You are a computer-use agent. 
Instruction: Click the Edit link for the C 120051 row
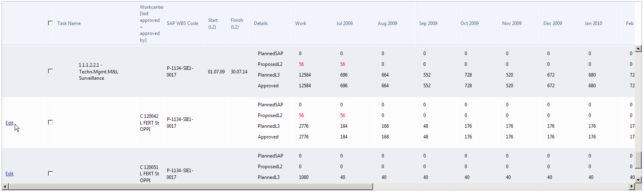tap(10, 174)
